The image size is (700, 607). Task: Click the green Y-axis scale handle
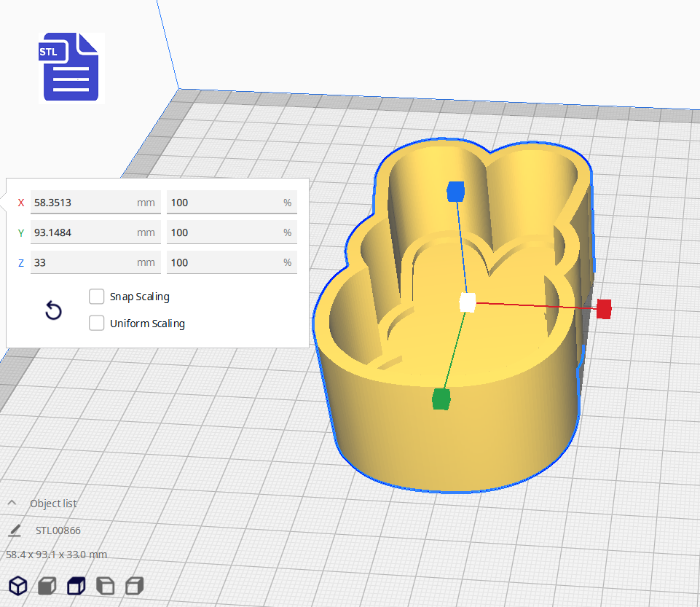tap(441, 399)
